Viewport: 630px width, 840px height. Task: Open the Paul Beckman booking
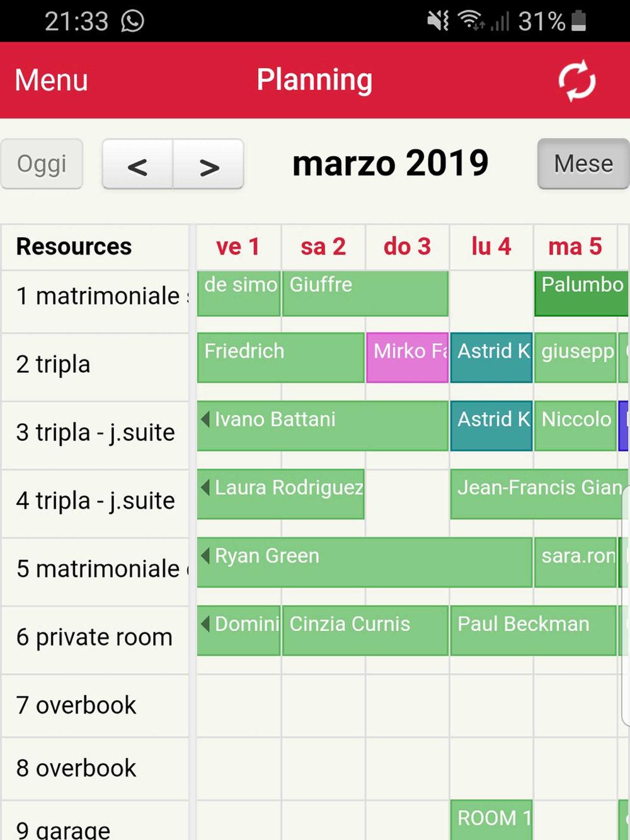pyautogui.click(x=533, y=630)
